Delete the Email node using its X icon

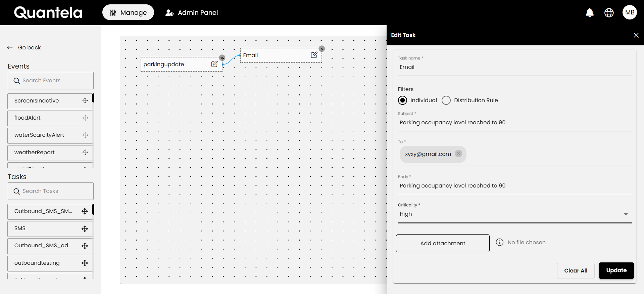(321, 49)
